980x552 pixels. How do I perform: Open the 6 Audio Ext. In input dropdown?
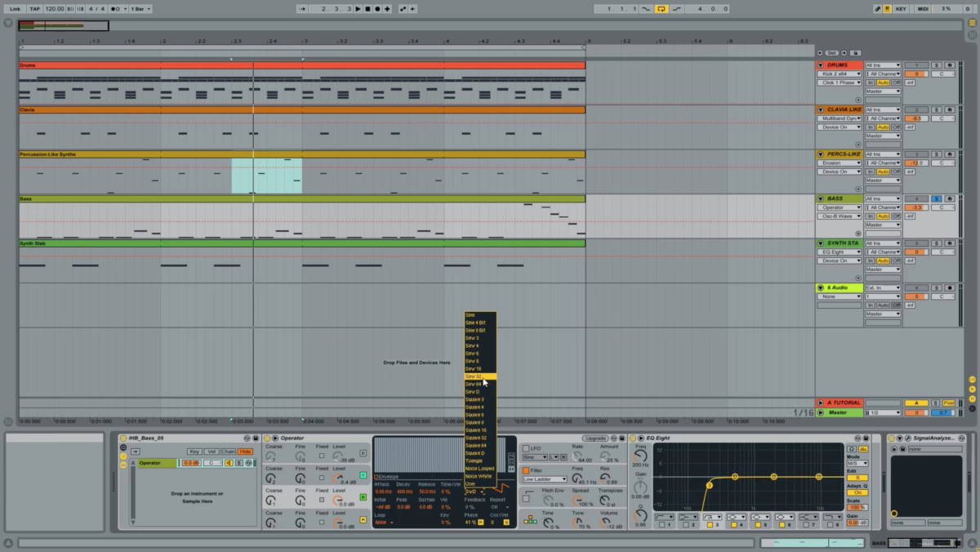point(883,287)
